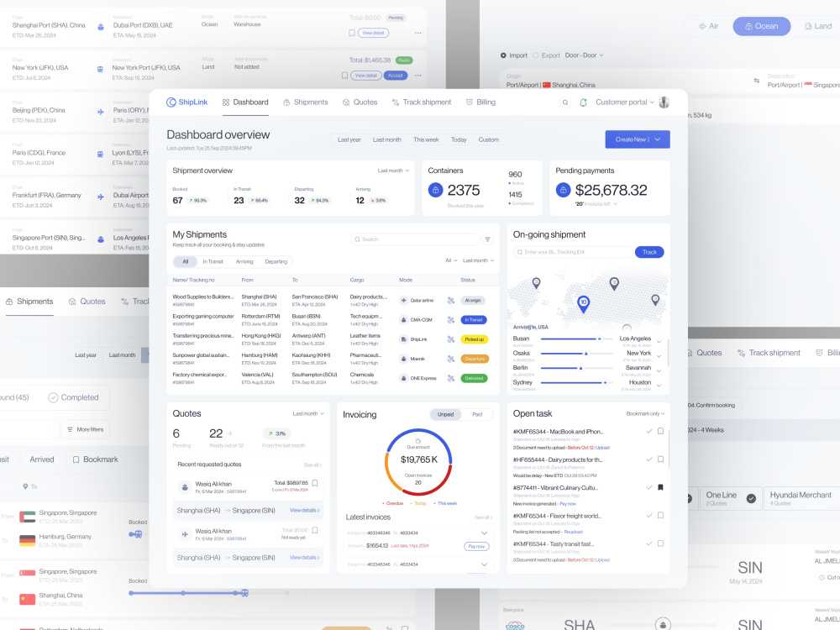Open View details for first Shanghai-Singapore quote
The height and width of the screenshot is (630, 840).
304,511
